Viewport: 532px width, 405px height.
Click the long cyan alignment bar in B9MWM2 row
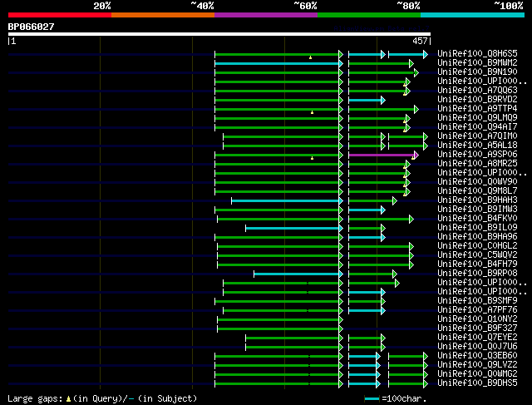[279, 63]
